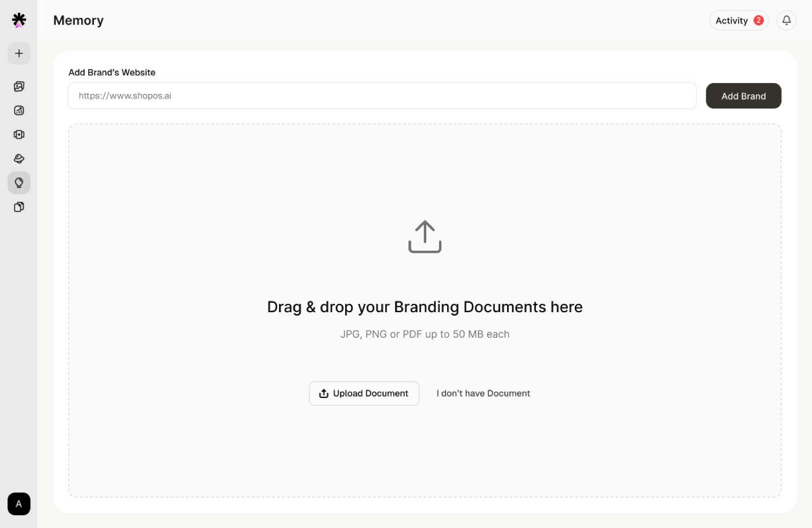Viewport: 812px width, 528px height.
Task: Click the large upload arrow icon in dropzone
Action: coord(425,237)
